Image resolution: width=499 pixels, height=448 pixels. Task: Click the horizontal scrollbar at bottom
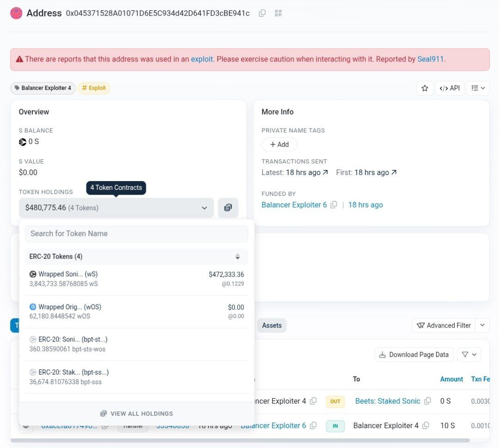click(240, 440)
